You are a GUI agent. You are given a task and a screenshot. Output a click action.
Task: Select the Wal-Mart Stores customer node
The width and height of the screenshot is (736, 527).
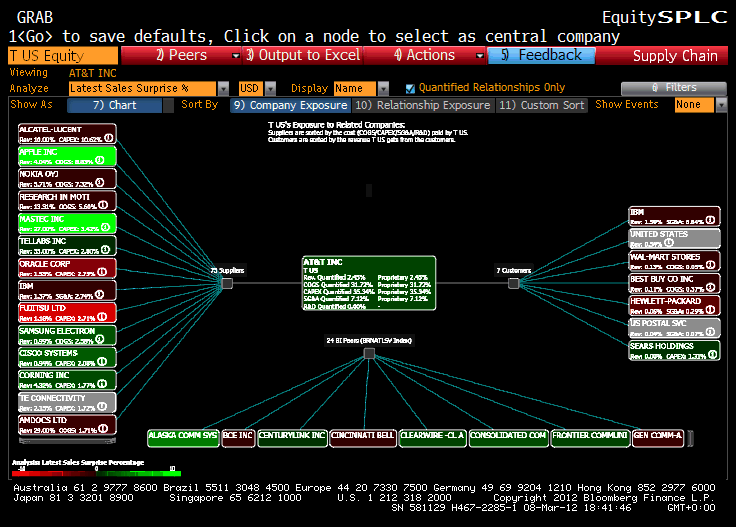(x=674, y=261)
